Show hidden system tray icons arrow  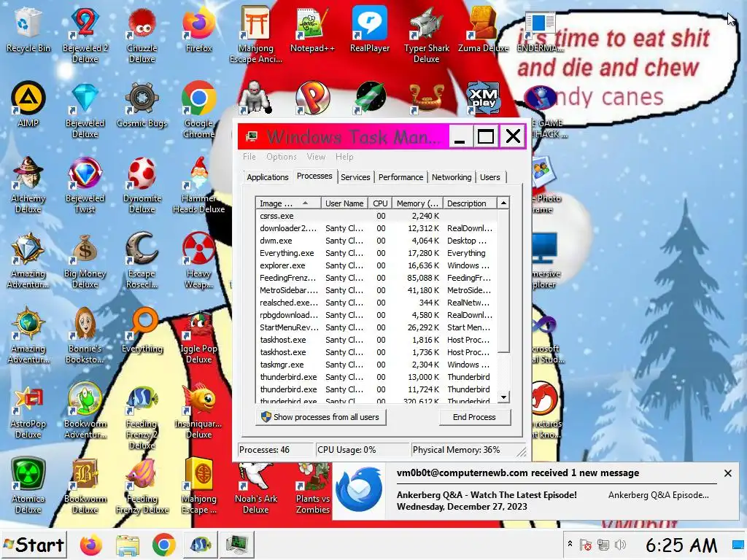(x=570, y=544)
